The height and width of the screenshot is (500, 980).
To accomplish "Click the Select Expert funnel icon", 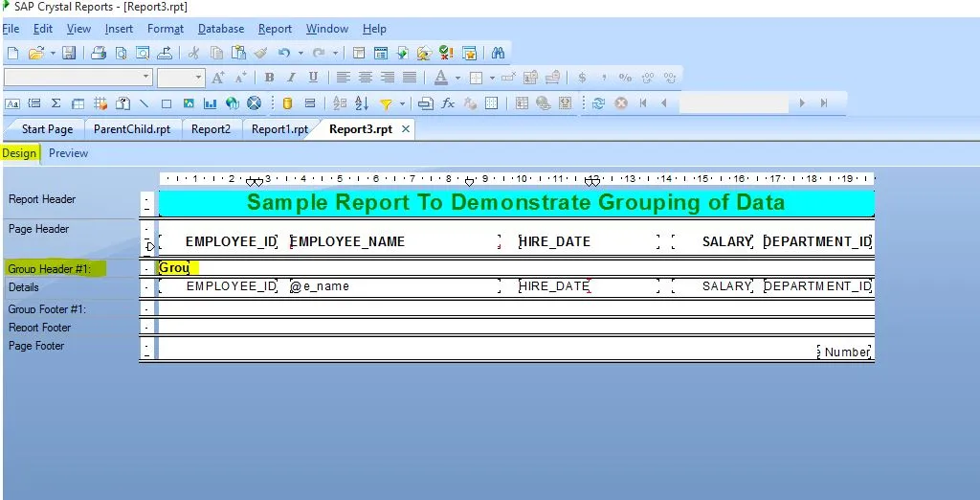I will (x=387, y=103).
